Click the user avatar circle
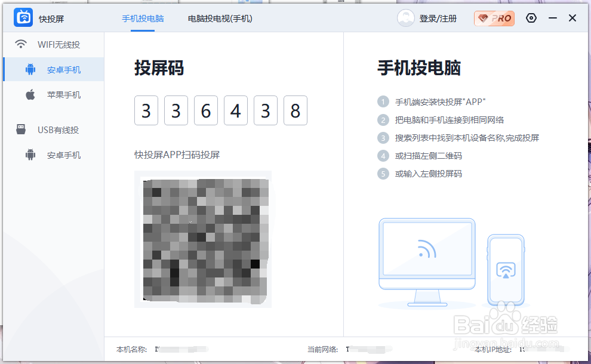This screenshot has width=591, height=364. pyautogui.click(x=406, y=18)
